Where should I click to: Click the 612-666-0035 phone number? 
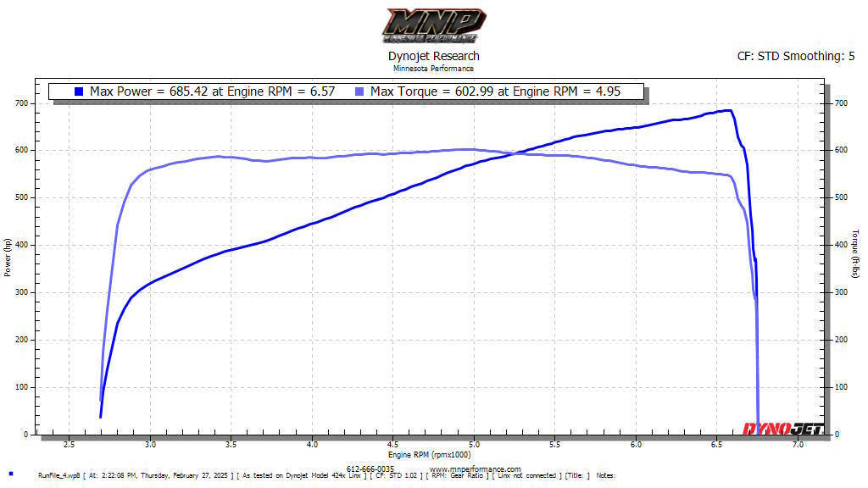pos(370,469)
